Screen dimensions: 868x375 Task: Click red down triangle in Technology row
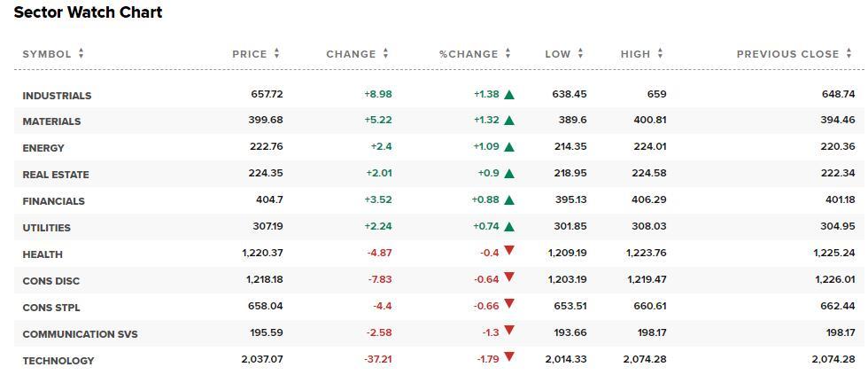(x=509, y=357)
